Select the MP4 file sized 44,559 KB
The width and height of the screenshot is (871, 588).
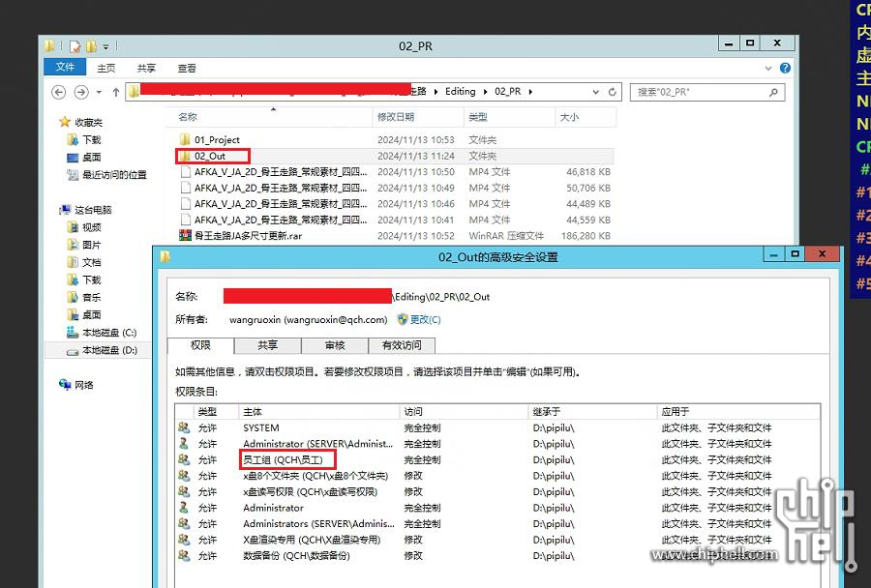395,220
